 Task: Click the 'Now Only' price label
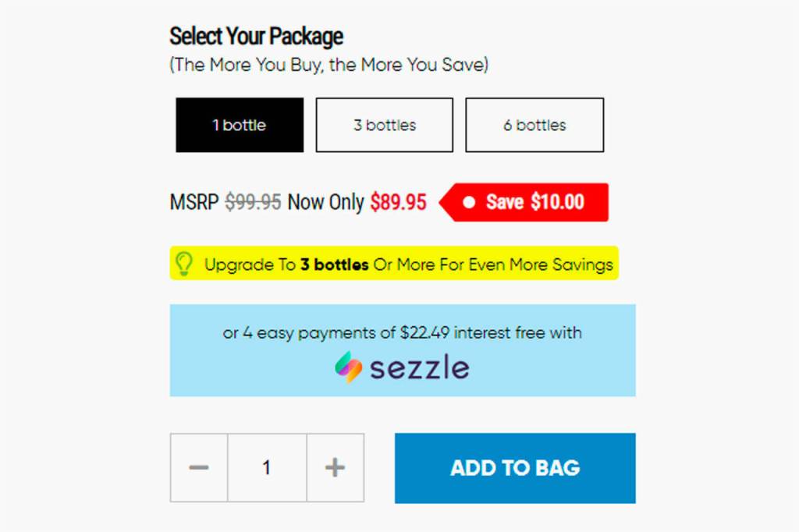click(325, 203)
